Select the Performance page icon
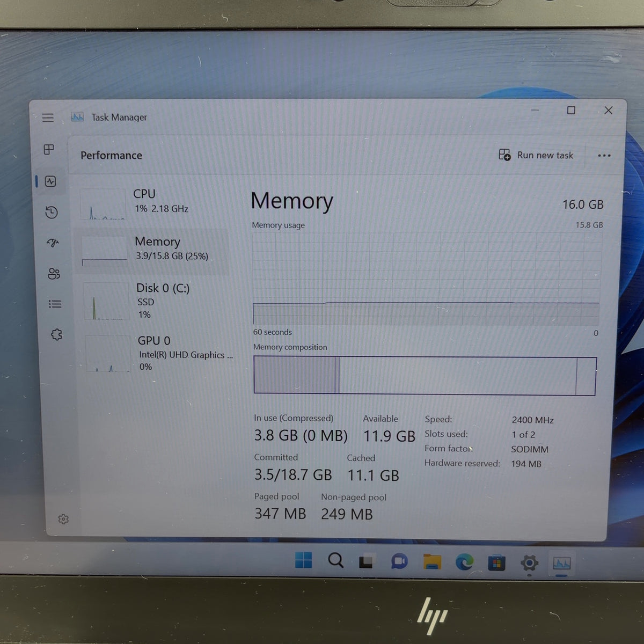Viewport: 644px width, 644px height. click(50, 181)
